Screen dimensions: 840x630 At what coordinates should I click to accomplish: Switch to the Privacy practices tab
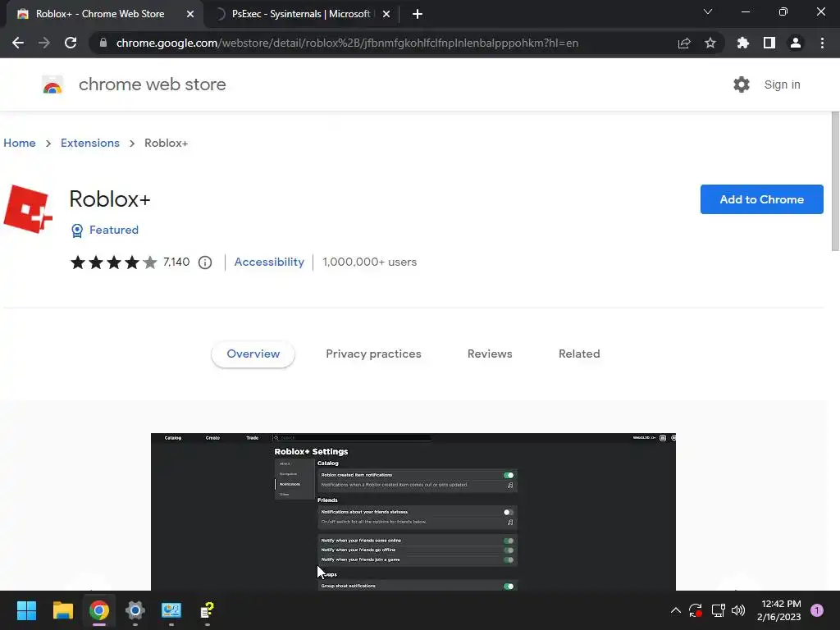pyautogui.click(x=373, y=354)
